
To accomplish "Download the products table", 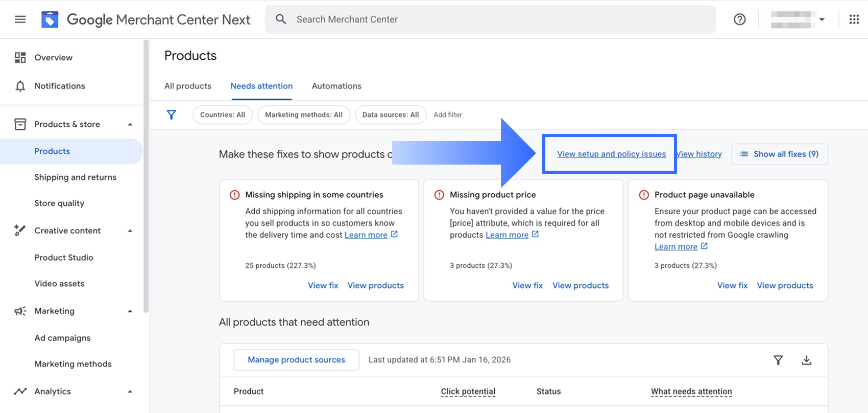I will point(806,360).
